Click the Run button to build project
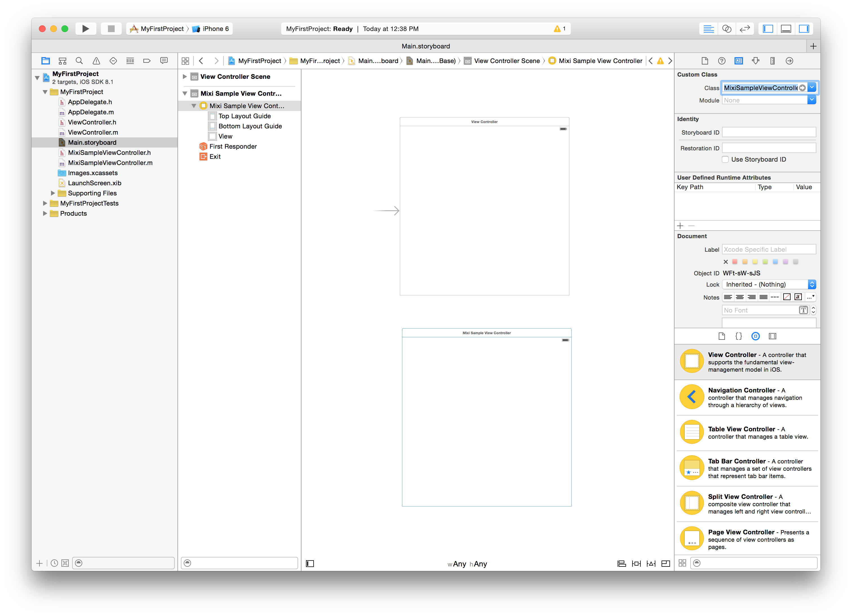Image resolution: width=852 pixels, height=616 pixels. 87,28
